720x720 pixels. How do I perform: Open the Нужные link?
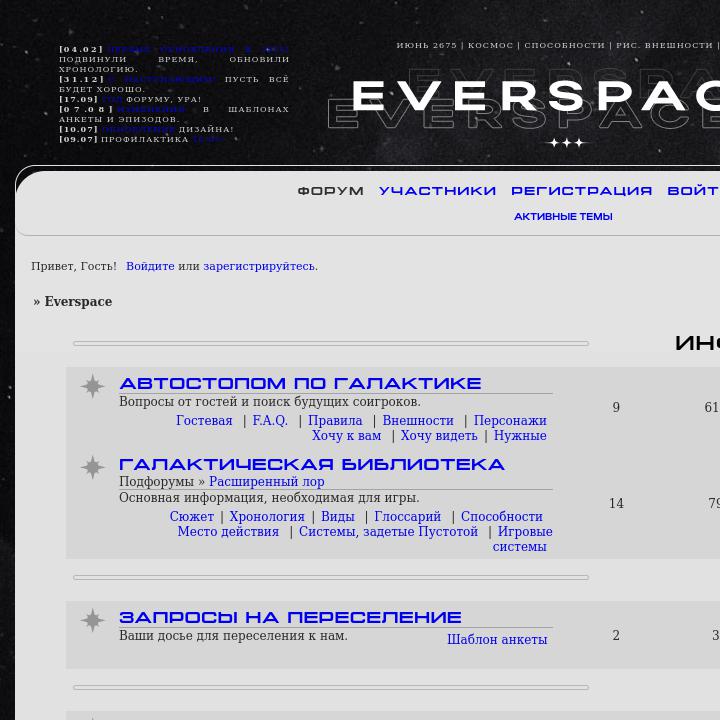coord(520,435)
